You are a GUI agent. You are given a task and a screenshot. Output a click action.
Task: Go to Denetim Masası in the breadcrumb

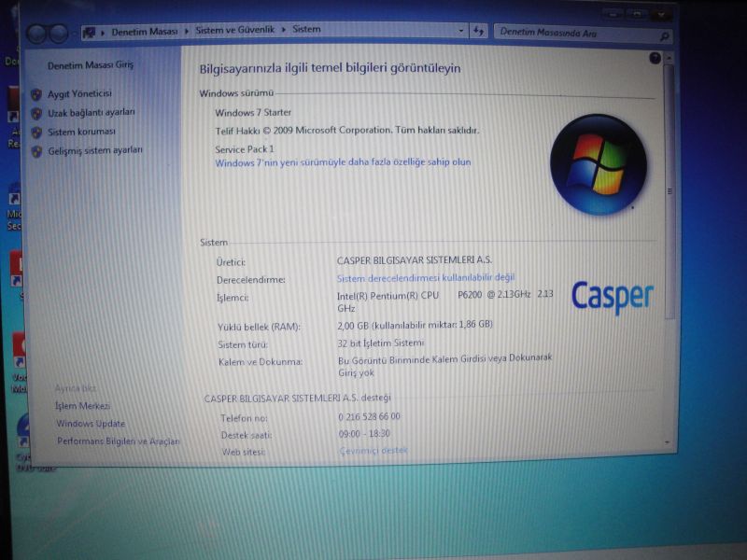point(145,32)
